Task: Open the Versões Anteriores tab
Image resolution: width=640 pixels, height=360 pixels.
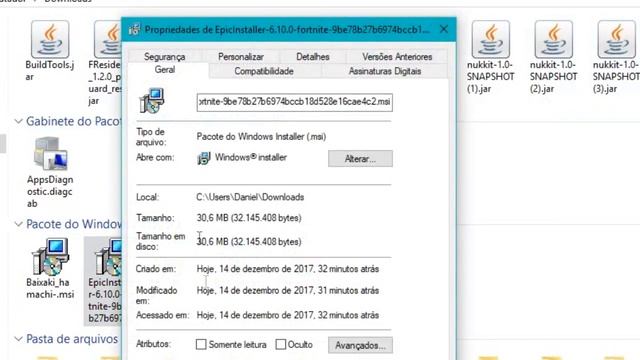Action: click(397, 57)
